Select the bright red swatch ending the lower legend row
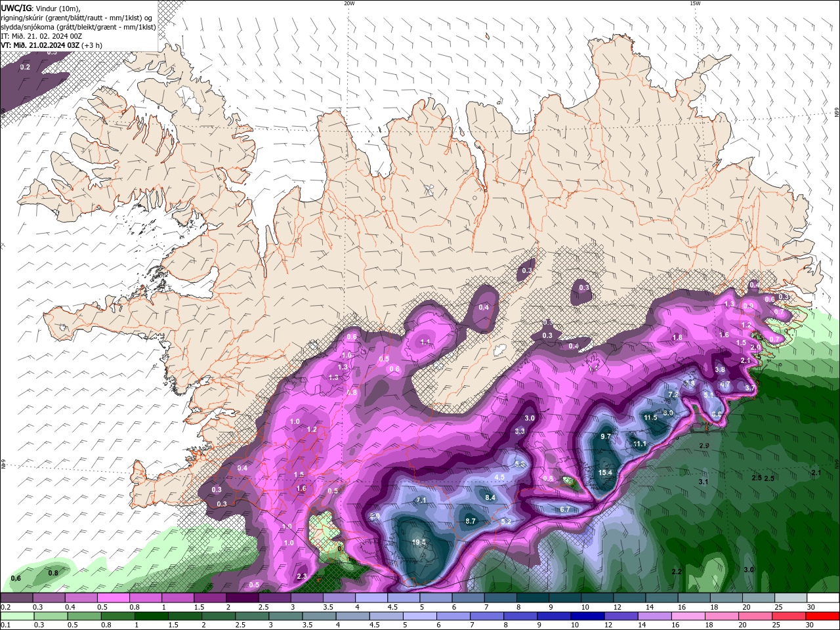 pos(823,616)
